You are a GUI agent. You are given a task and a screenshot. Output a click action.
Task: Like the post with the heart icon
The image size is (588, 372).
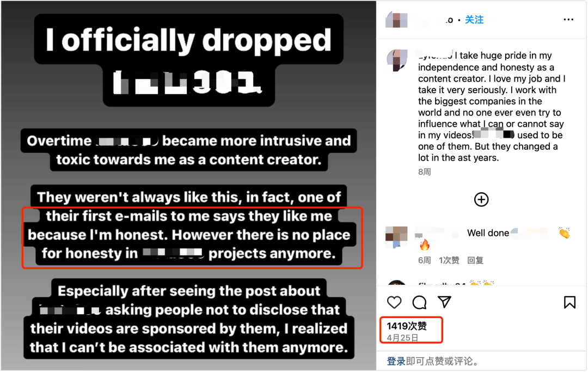pyautogui.click(x=394, y=302)
